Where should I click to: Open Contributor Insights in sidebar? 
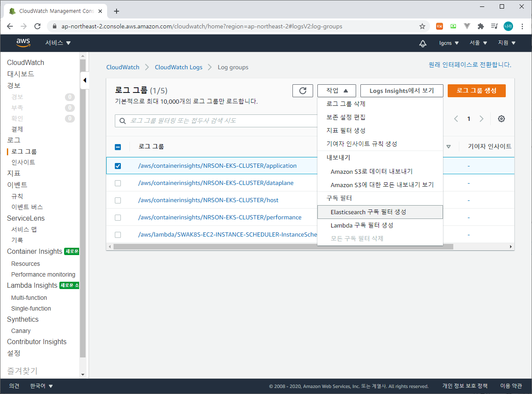(37, 342)
